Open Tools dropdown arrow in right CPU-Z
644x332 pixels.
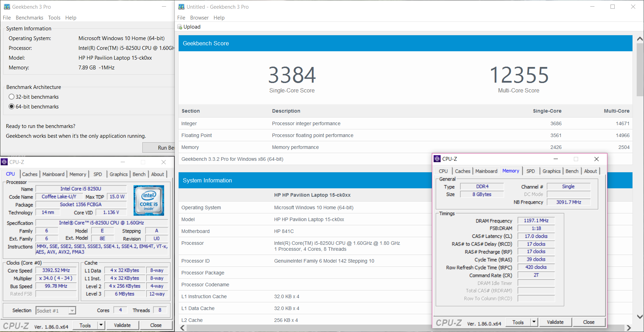point(534,322)
